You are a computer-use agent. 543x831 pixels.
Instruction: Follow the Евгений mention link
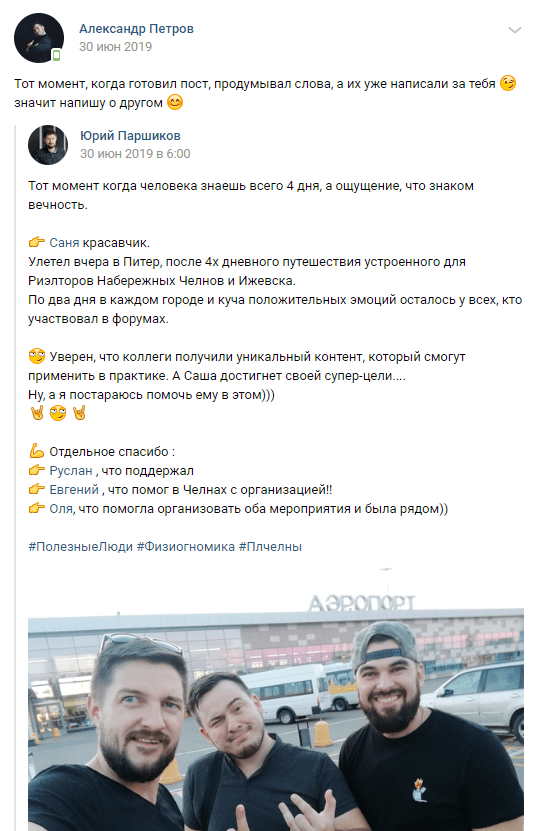tap(74, 490)
